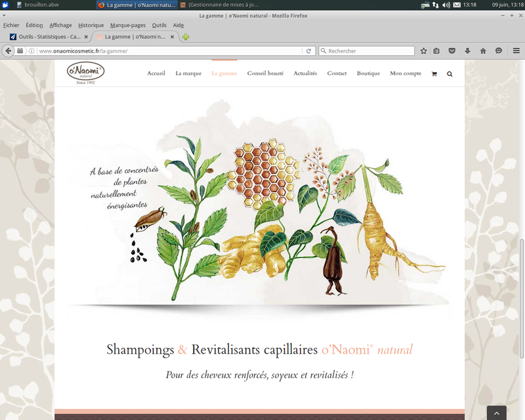Image resolution: width=525 pixels, height=420 pixels.
Task: Go to the Accueil page
Action: point(156,73)
